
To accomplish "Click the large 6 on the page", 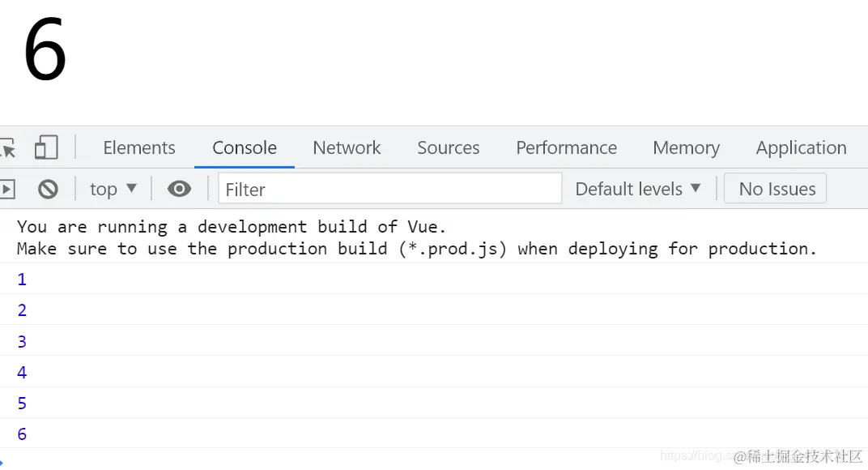I will coord(45,50).
